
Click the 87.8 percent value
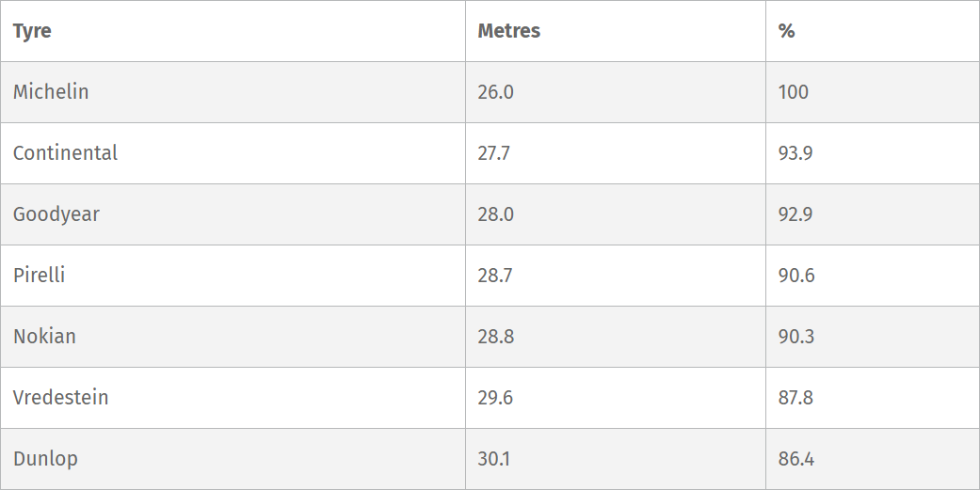pyautogui.click(x=795, y=398)
